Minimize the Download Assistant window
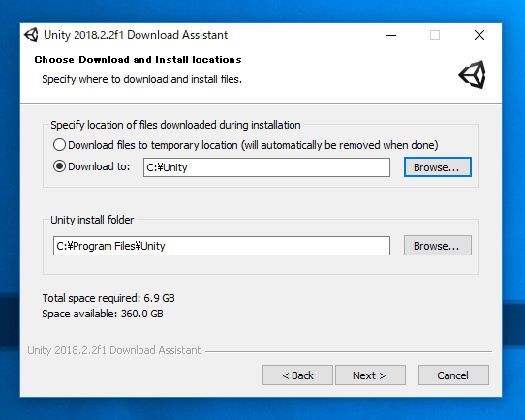The height and width of the screenshot is (420, 525). click(x=391, y=35)
